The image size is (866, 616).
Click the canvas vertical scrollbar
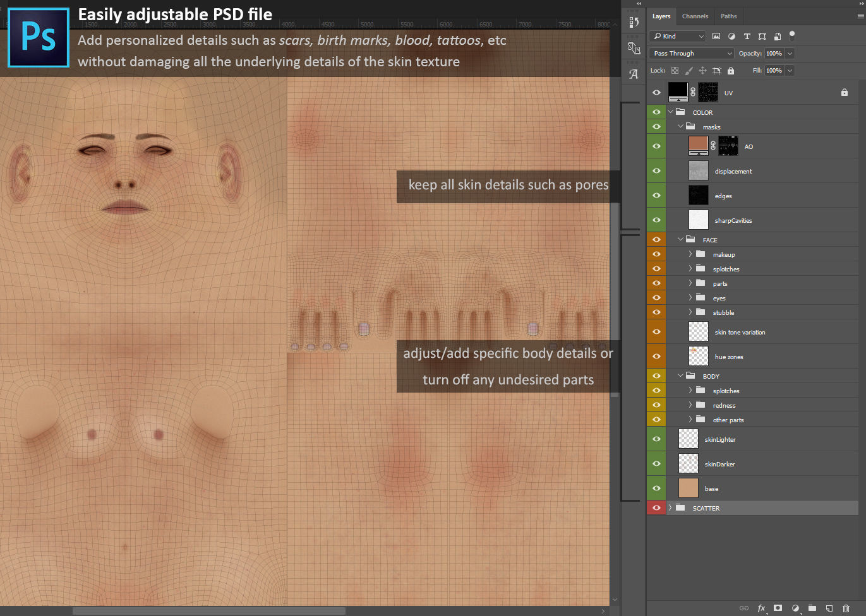click(x=615, y=300)
